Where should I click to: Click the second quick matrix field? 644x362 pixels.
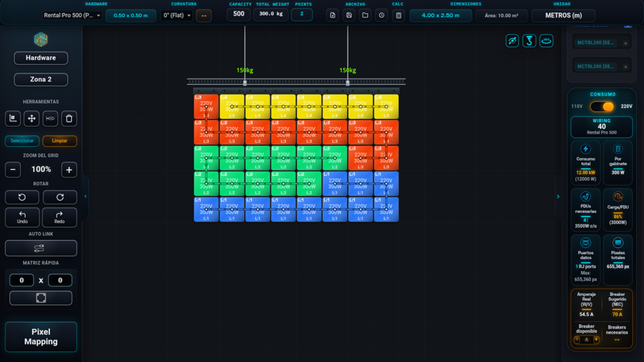click(60, 280)
